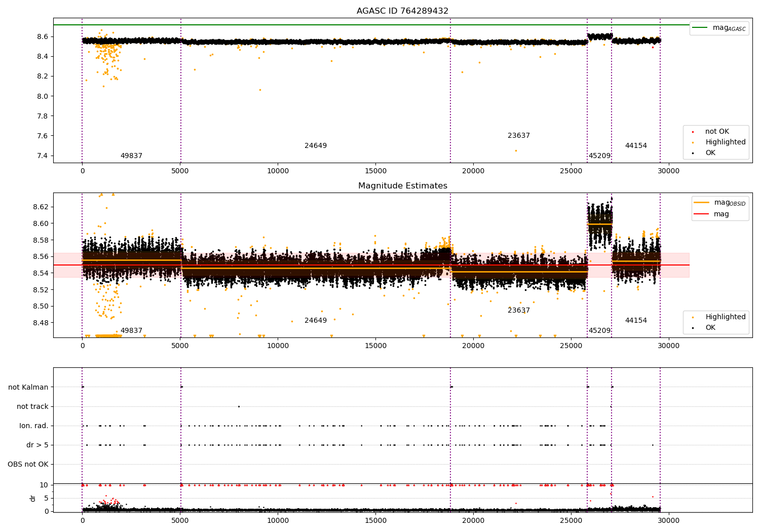This screenshot has height=532, width=760.
Task: Click OBSID label 45209 in Magnitude Estimates plot
Action: [599, 331]
